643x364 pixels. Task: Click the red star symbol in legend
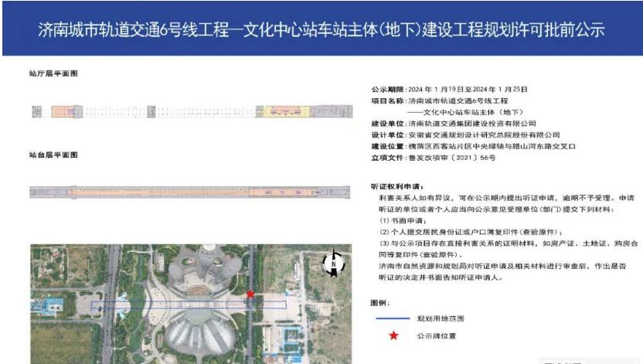[x=394, y=335]
